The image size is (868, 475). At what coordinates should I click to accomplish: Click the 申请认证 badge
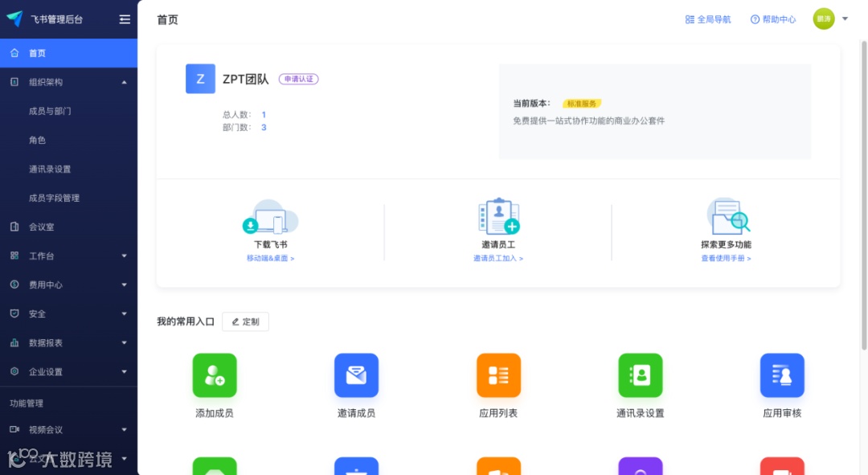click(298, 79)
